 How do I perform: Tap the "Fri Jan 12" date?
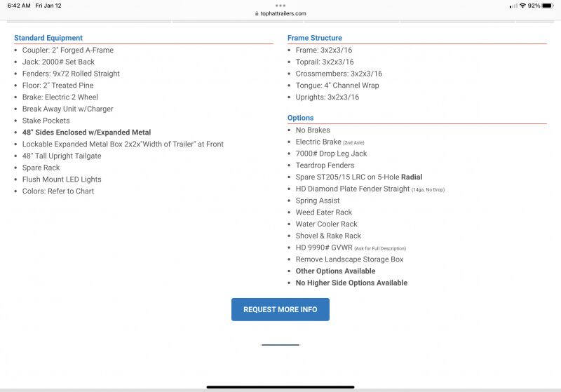coord(48,6)
